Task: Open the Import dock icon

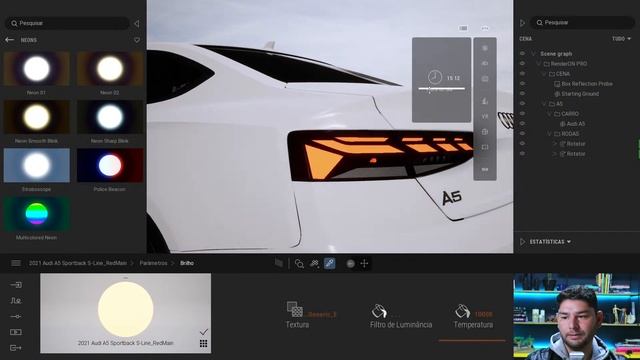Action: click(x=16, y=285)
